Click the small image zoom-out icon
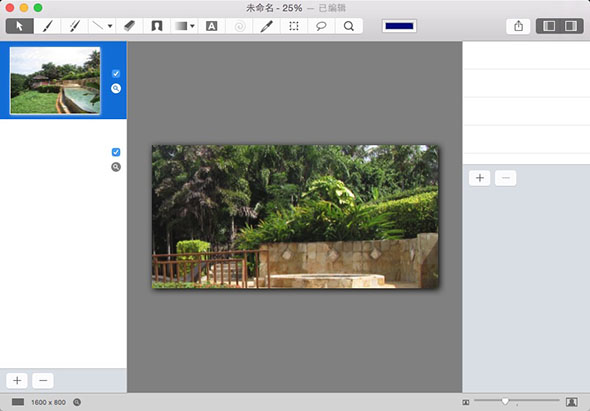 tap(466, 402)
